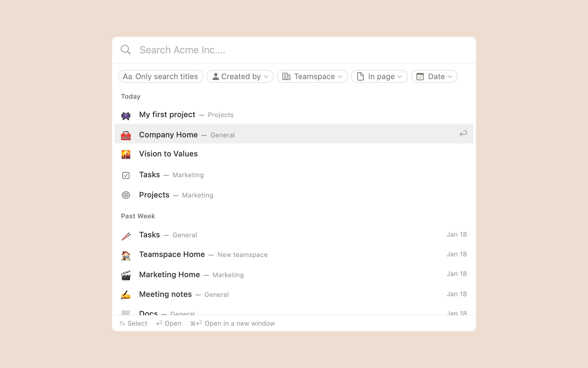The height and width of the screenshot is (368, 588).
Task: Click the search input field
Action: (294, 50)
